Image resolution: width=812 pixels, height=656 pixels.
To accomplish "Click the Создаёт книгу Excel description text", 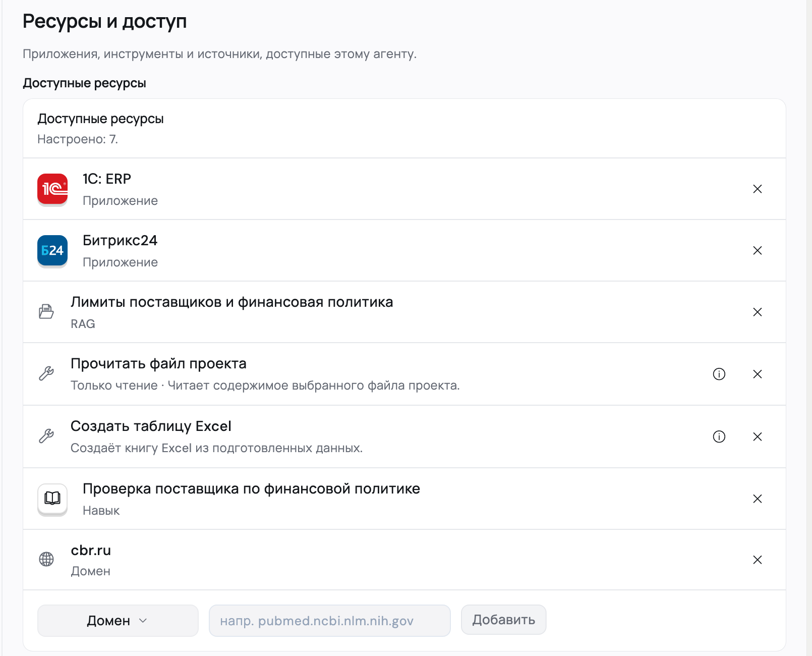I will (217, 448).
